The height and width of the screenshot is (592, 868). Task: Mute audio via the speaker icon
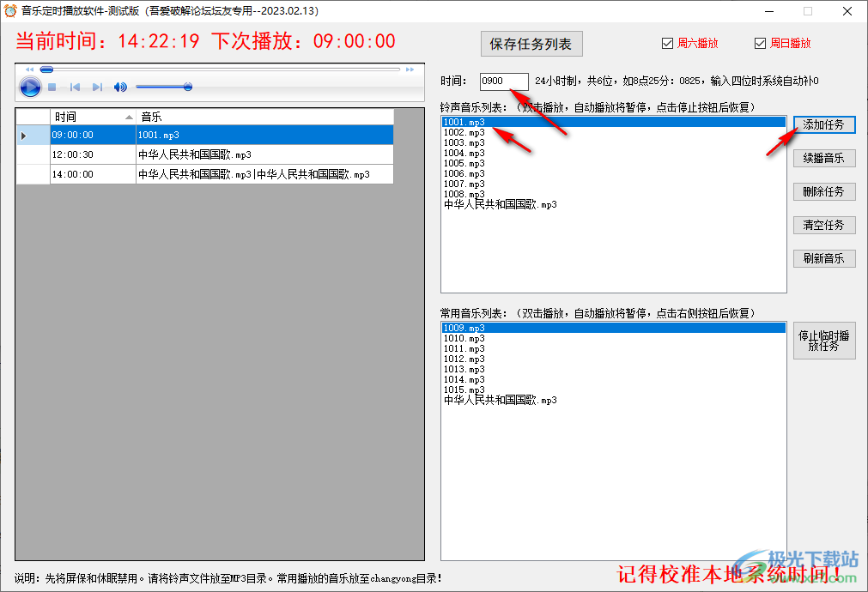pos(119,86)
